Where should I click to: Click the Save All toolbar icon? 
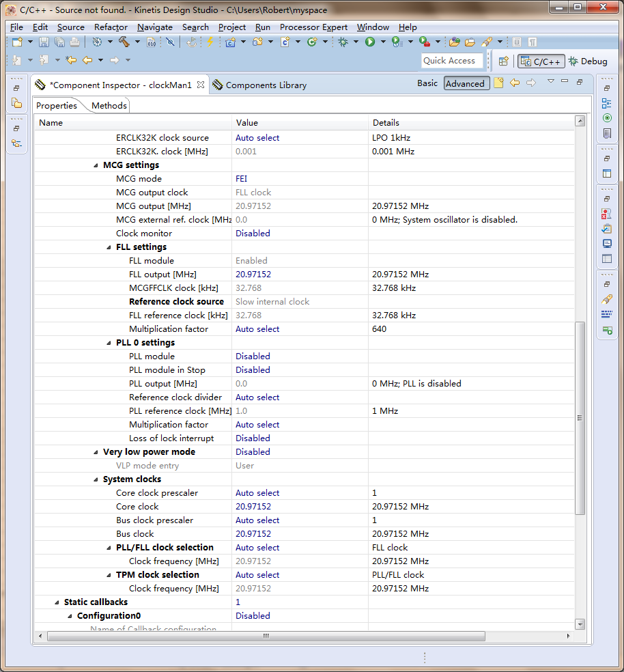pyautogui.click(x=59, y=42)
